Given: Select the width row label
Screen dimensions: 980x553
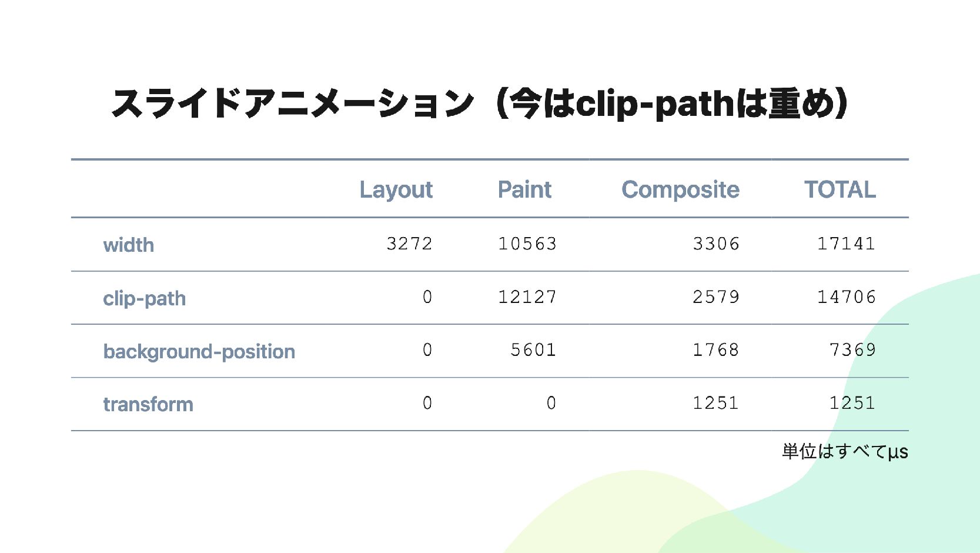Looking at the screenshot, I should coord(129,245).
